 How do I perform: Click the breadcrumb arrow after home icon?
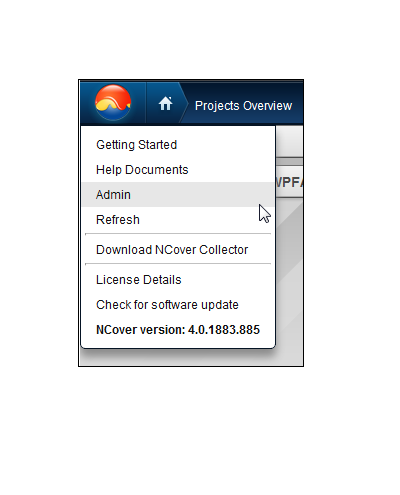(x=184, y=103)
